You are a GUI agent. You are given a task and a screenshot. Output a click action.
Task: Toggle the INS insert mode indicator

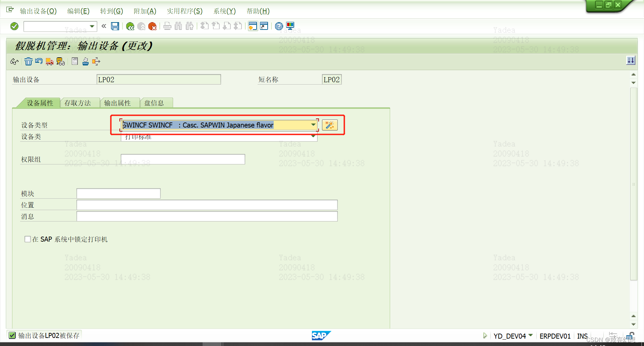click(x=582, y=336)
